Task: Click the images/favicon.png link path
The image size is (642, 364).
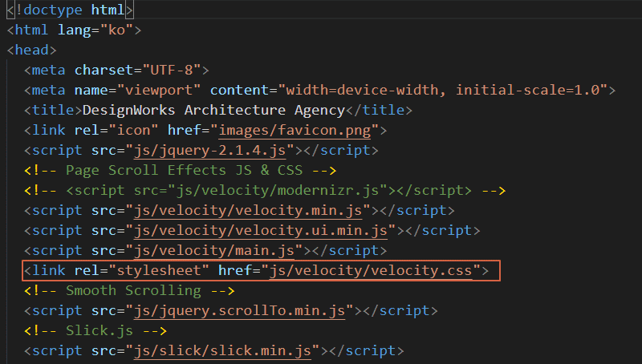Action: 295,130
